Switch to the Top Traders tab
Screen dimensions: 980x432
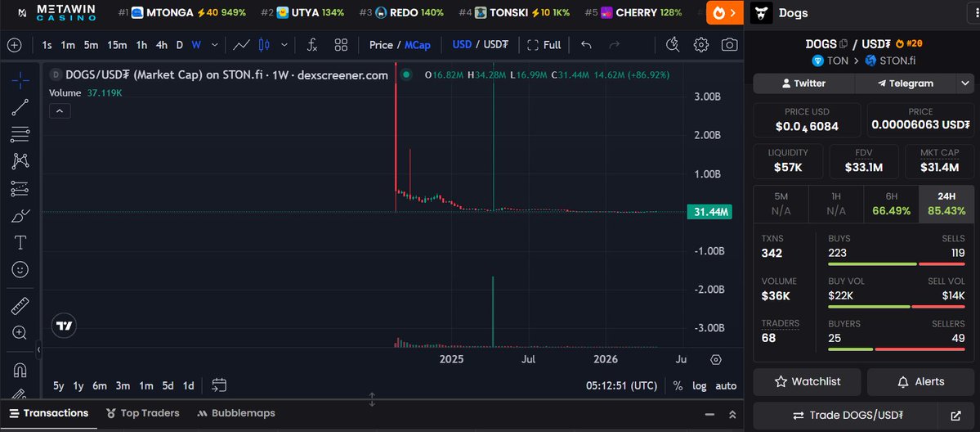(142, 413)
